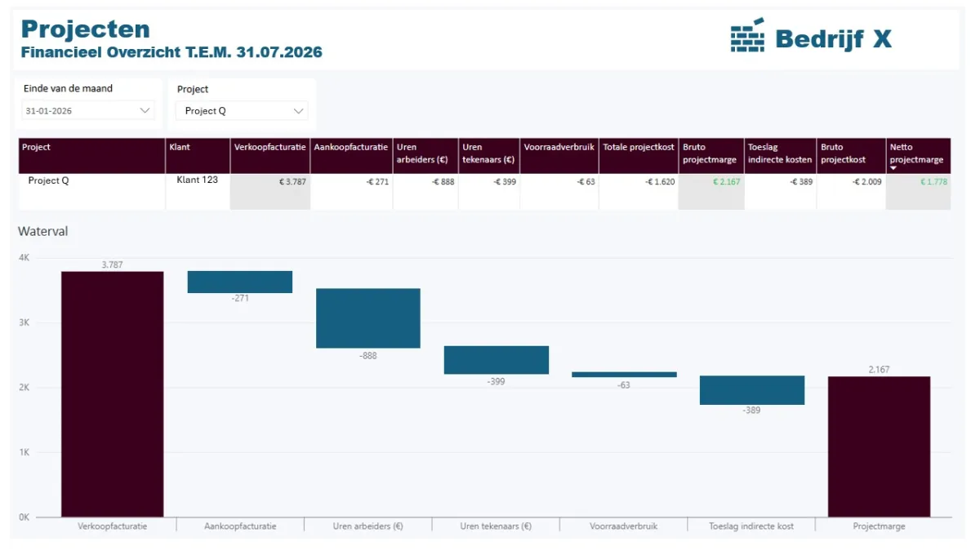Click the sort arrow under Netto projectmarge
This screenshot has height=551, width=980.
point(893,168)
